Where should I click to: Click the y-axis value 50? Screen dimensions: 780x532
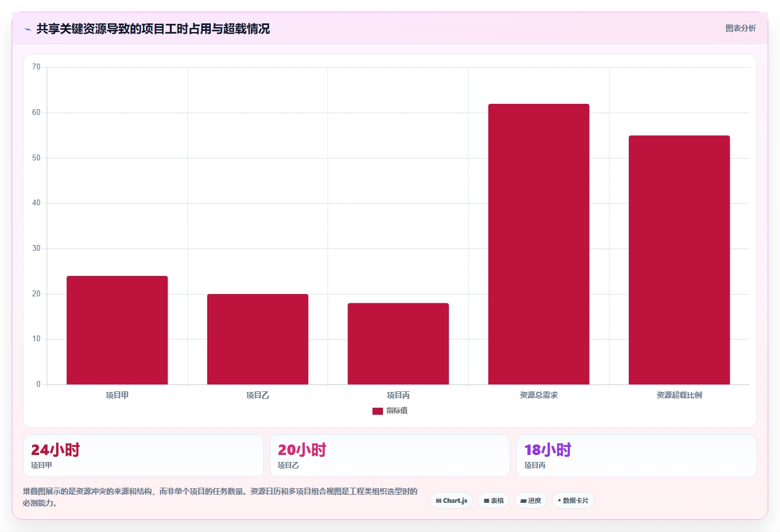tap(36, 158)
